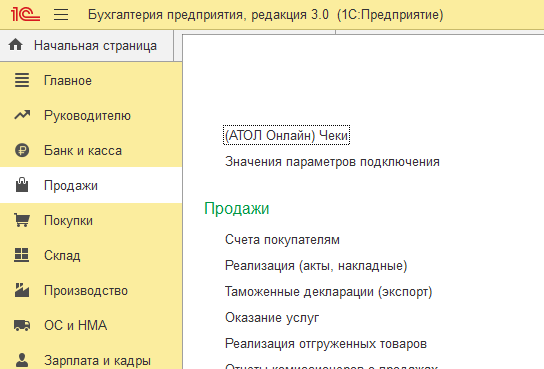
Task: Click the Производство factory icon
Action: click(22, 290)
